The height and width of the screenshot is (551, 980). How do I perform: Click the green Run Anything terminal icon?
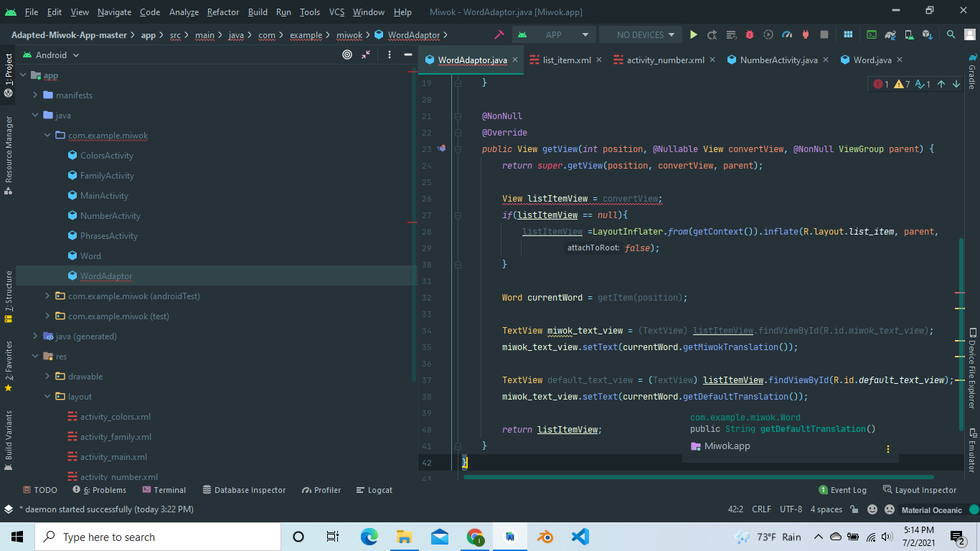872,34
